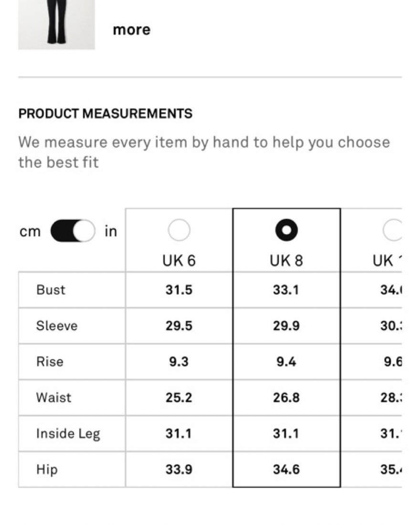Click the Hip row label
This screenshot has width=420, height=525.
click(x=47, y=470)
